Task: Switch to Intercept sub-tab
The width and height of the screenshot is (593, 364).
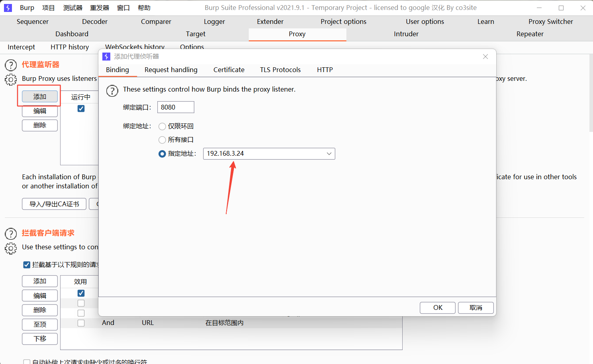Action: pos(21,47)
